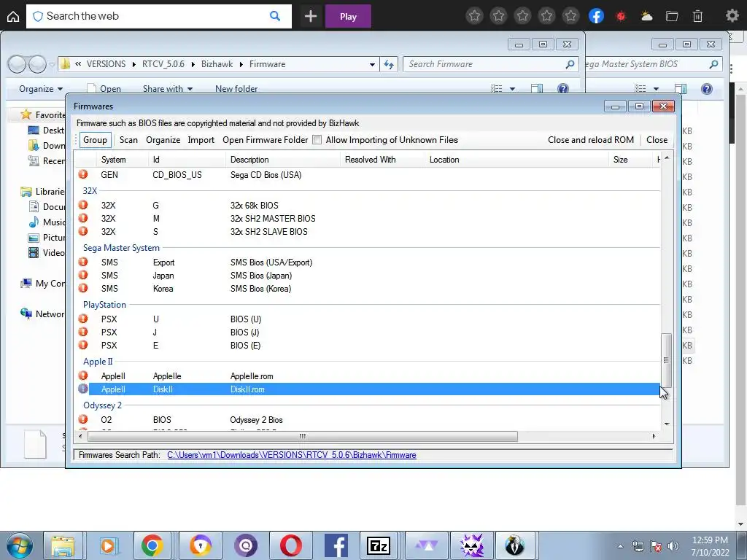
Task: Click Close and reload ROM
Action: coord(591,140)
